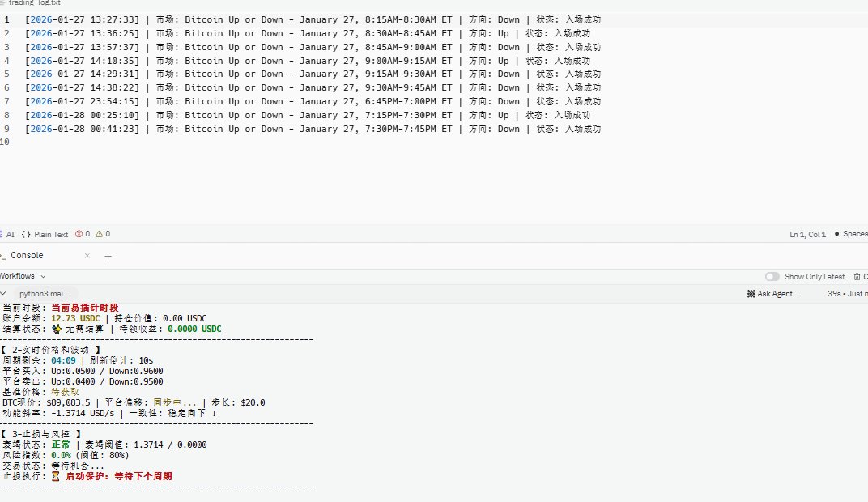Open the Plain Text language selector
Image resolution: width=868 pixels, height=502 pixels.
(45, 234)
